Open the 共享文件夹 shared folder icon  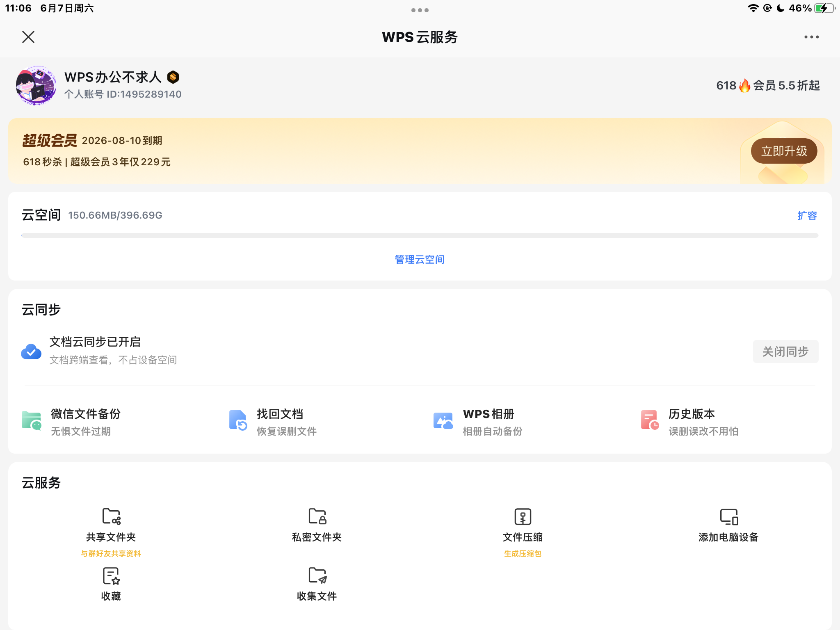coord(111,516)
